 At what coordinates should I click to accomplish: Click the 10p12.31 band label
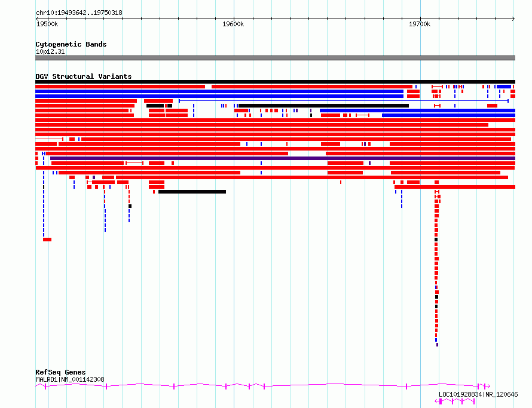(50, 51)
